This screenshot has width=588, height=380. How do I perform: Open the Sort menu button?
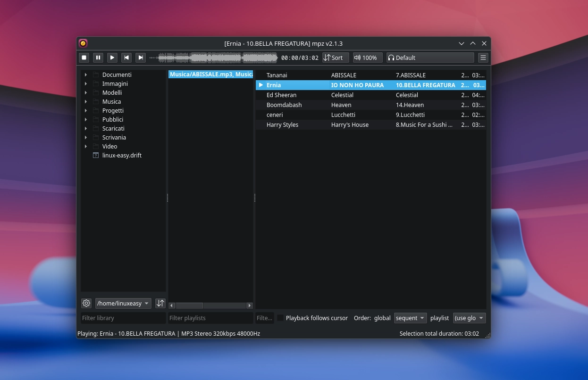[336, 58]
